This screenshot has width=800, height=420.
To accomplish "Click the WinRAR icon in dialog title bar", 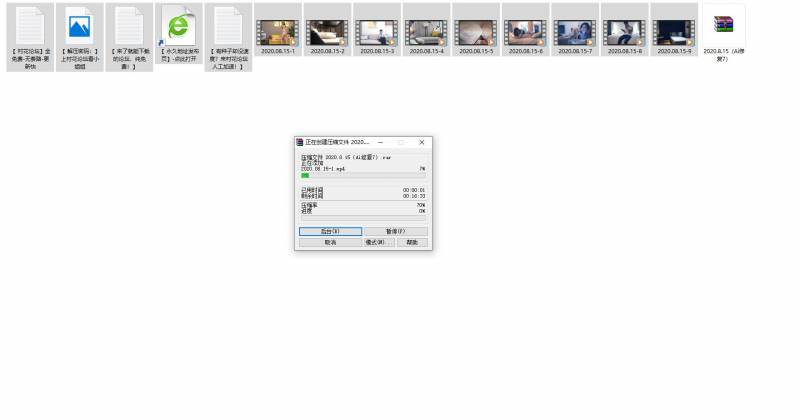I will (299, 142).
